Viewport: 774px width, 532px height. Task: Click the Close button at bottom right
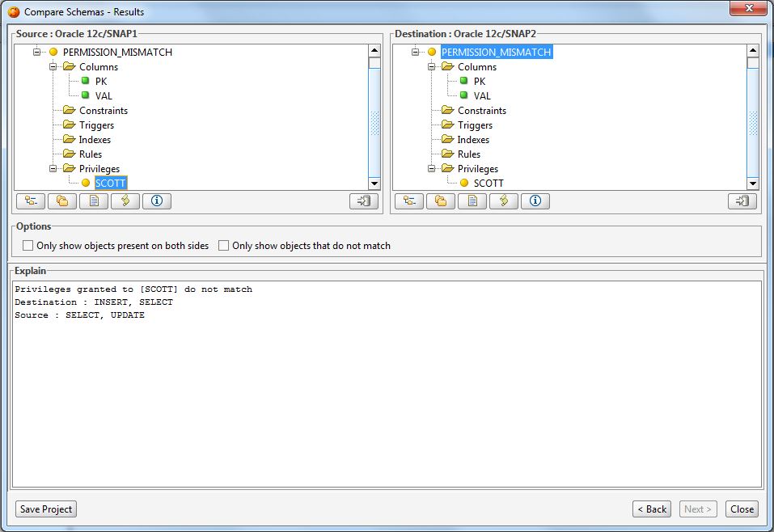click(742, 509)
